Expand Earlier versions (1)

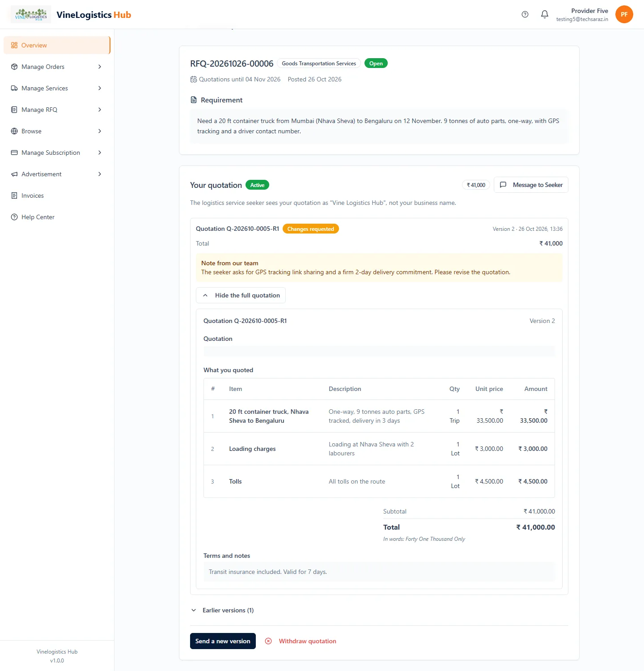click(x=222, y=610)
